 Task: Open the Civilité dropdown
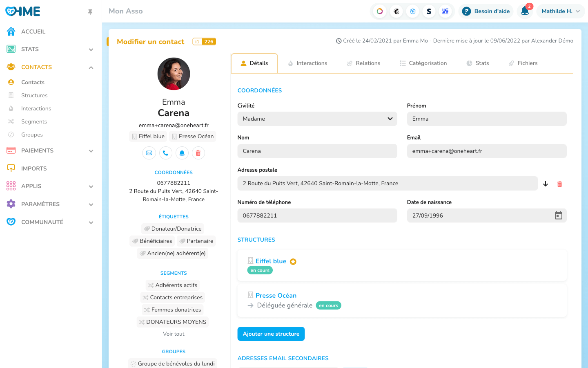tap(317, 119)
